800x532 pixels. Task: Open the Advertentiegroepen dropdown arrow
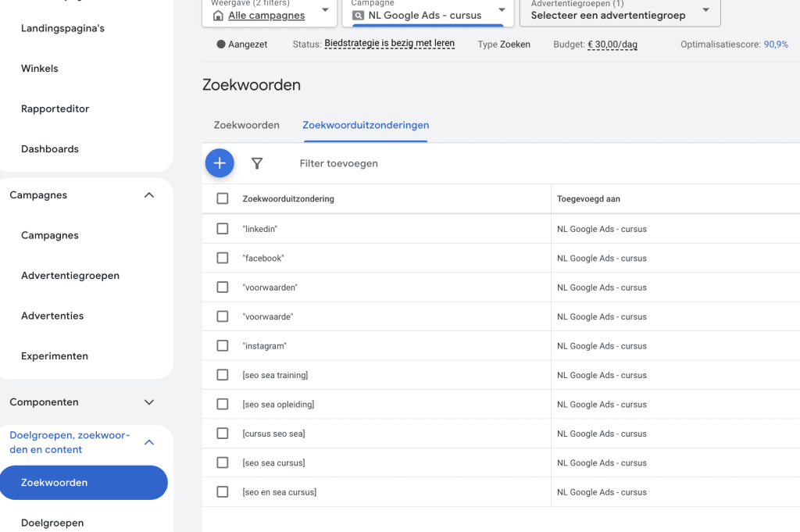[706, 10]
